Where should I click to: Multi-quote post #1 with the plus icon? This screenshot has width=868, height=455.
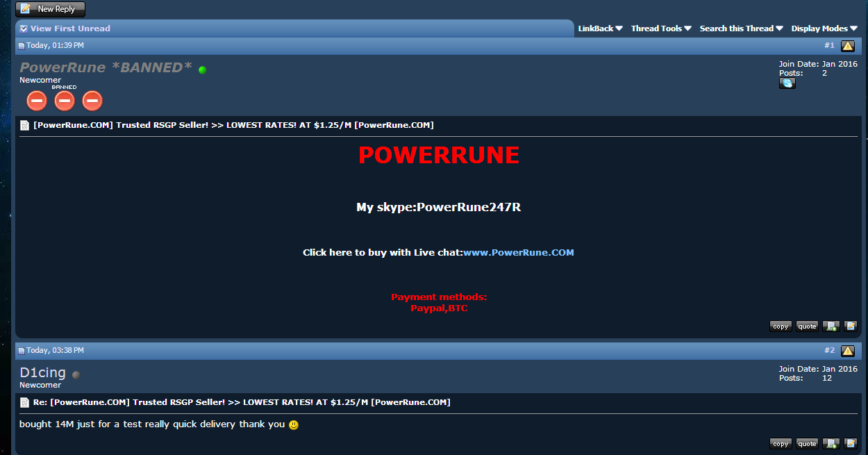pos(831,326)
